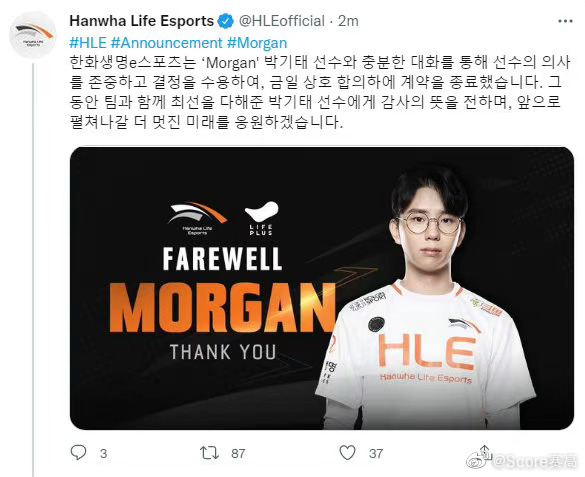Like the tweet with heart icon
The image size is (585, 477).
coord(347,453)
